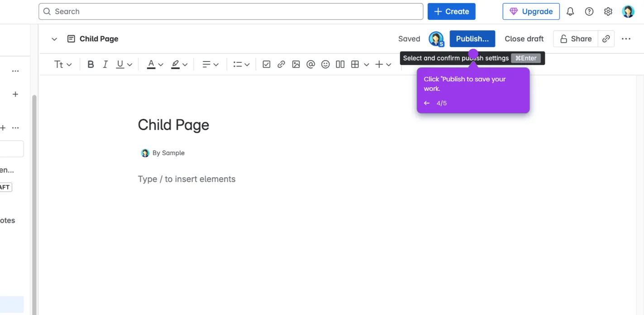The width and height of the screenshot is (644, 315).
Task: Open the settings gear
Action: click(x=608, y=12)
